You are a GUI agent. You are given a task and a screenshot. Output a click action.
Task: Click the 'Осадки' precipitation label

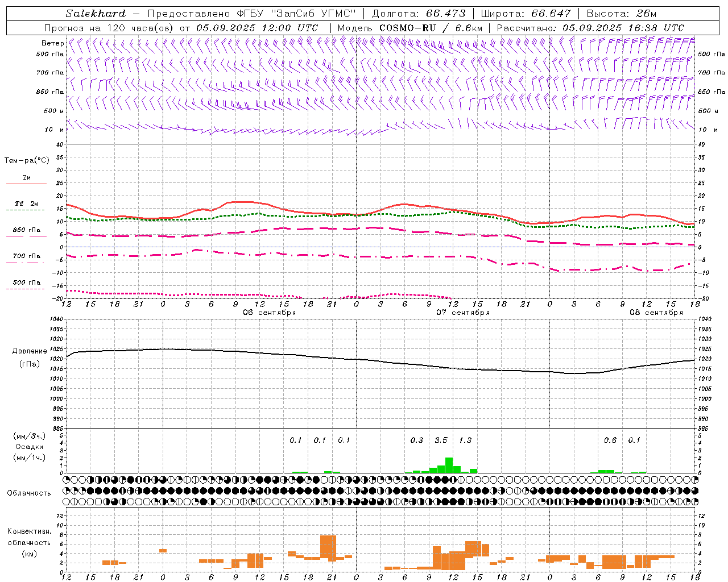(x=30, y=447)
